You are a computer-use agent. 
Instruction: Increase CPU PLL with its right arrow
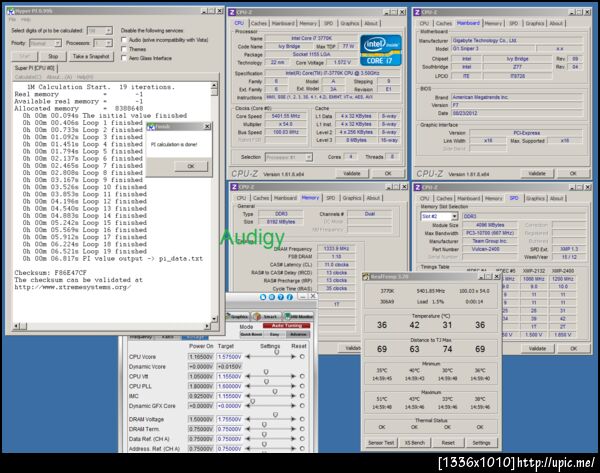pos(293,387)
